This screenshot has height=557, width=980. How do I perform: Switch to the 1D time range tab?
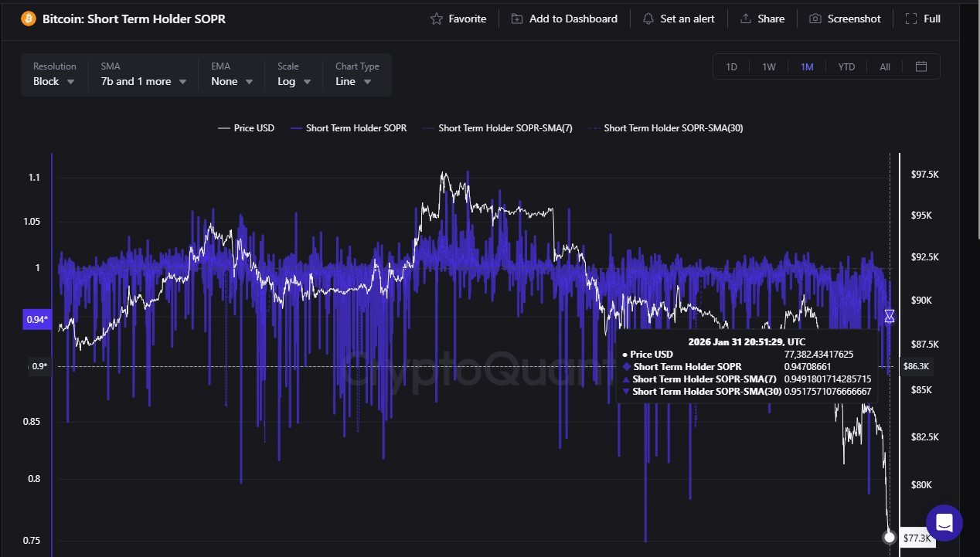(731, 66)
